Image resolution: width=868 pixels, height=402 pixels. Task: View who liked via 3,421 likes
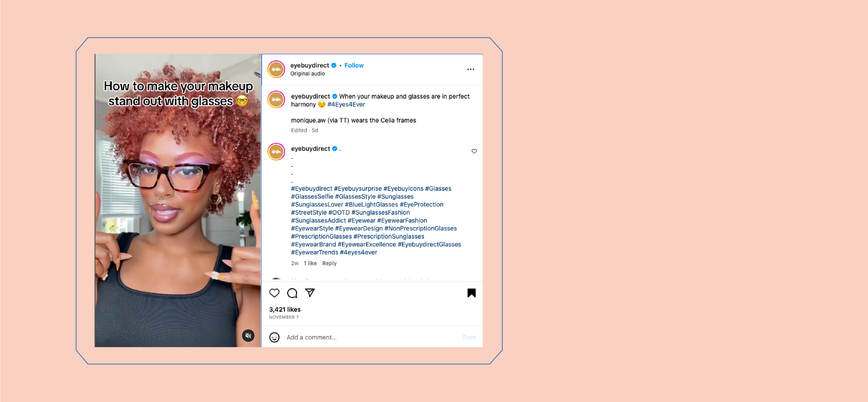285,309
